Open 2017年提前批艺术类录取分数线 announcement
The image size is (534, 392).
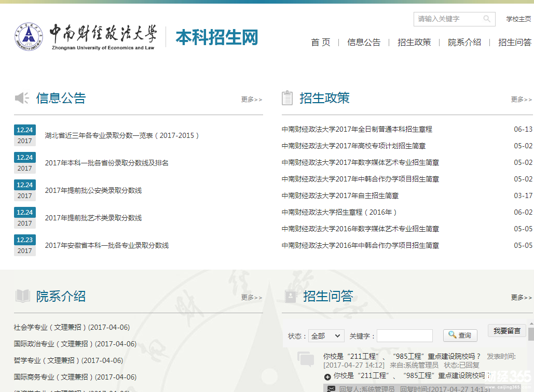pyautogui.click(x=93, y=218)
